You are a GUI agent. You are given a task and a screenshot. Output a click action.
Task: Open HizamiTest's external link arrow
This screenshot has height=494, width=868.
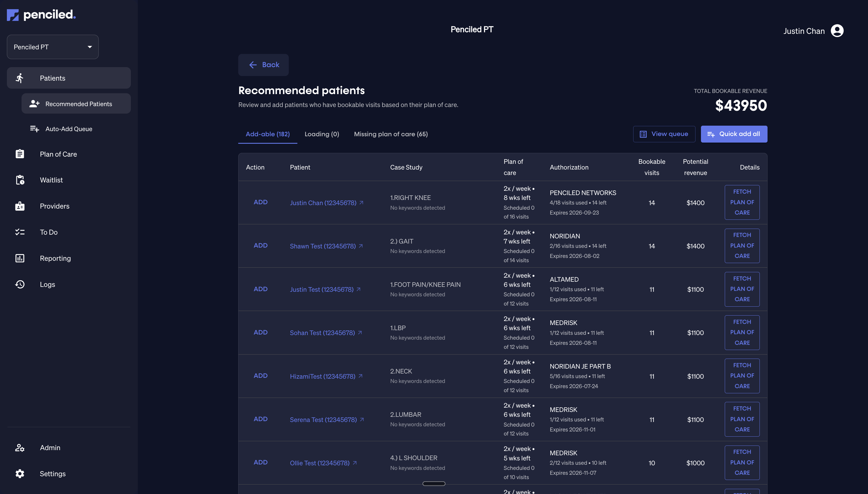tap(360, 376)
